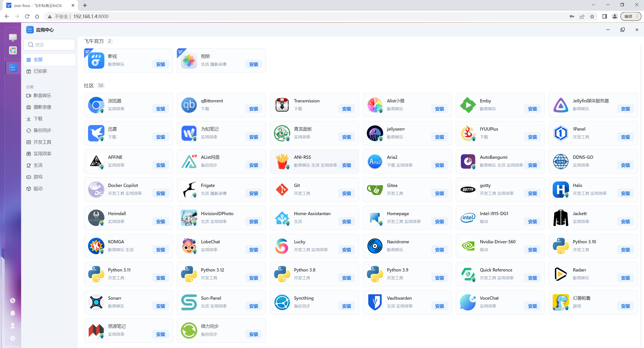
Task: Open the Transmission app icon
Action: click(x=282, y=105)
